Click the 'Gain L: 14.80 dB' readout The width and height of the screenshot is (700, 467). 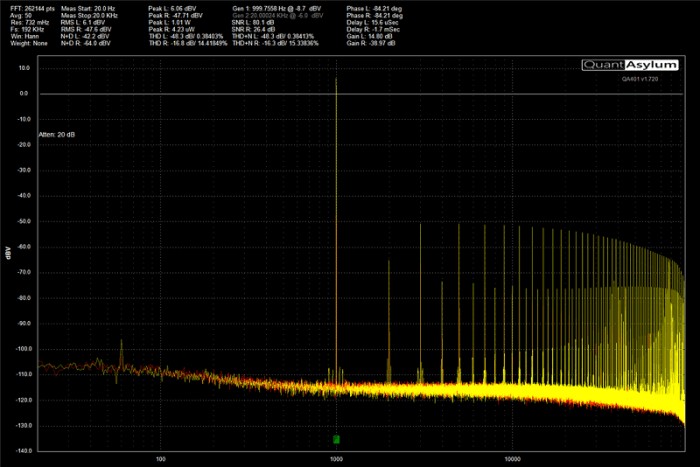(x=370, y=36)
